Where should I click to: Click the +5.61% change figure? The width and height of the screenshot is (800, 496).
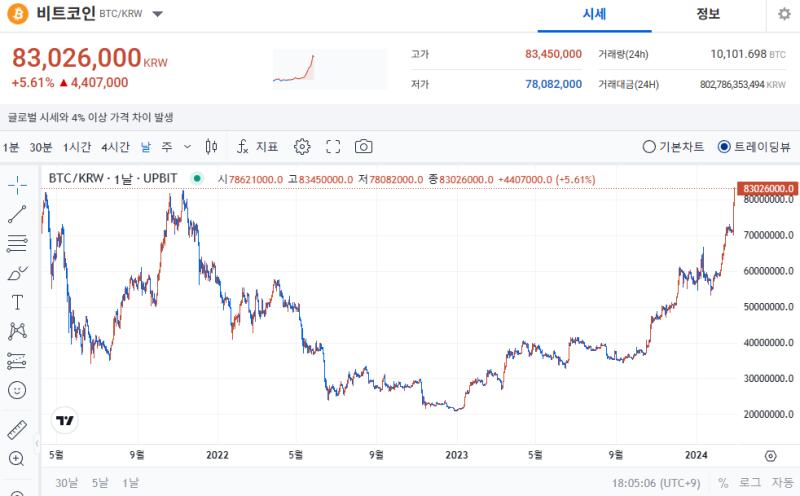click(33, 83)
